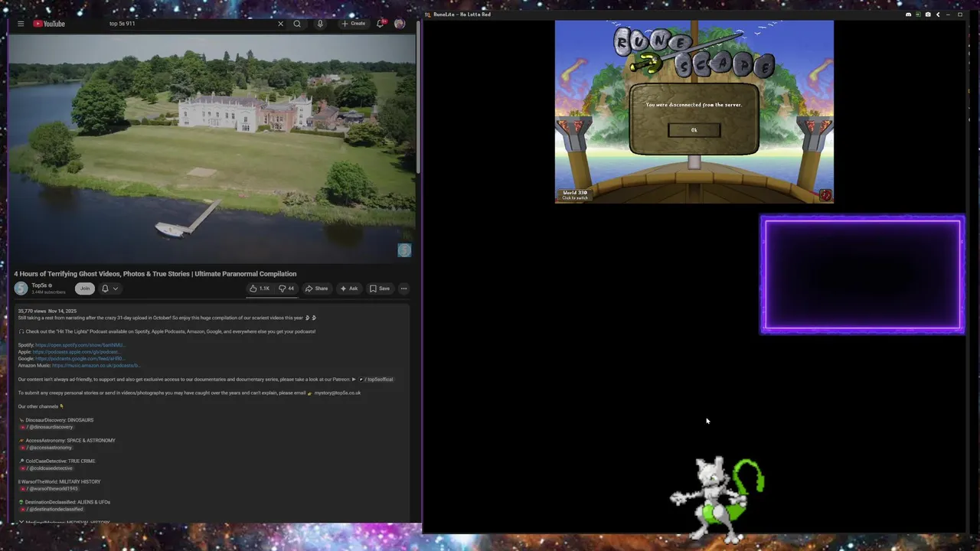Dislike the video with thumbs down
This screenshot has height=551, width=980.
click(286, 289)
